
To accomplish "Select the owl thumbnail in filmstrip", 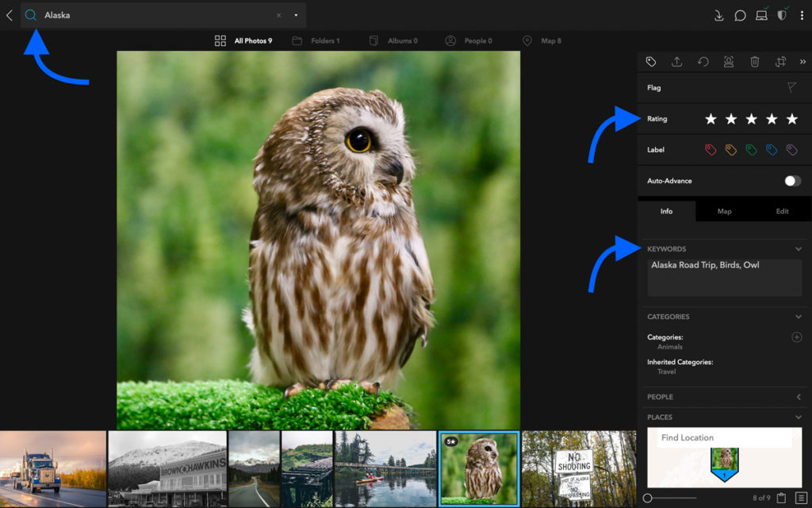I will 479,469.
